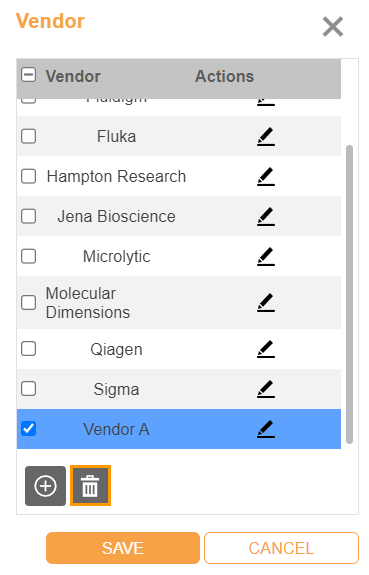Edit the Hampton Research vendor
Screen dimensions: 369x575
(266, 176)
